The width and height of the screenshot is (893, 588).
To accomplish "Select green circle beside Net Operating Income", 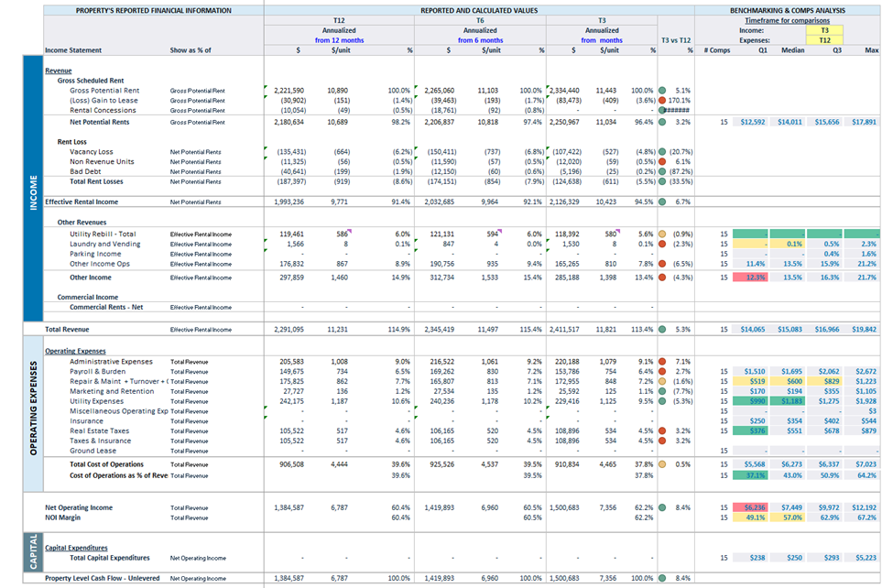I will coord(662,507).
